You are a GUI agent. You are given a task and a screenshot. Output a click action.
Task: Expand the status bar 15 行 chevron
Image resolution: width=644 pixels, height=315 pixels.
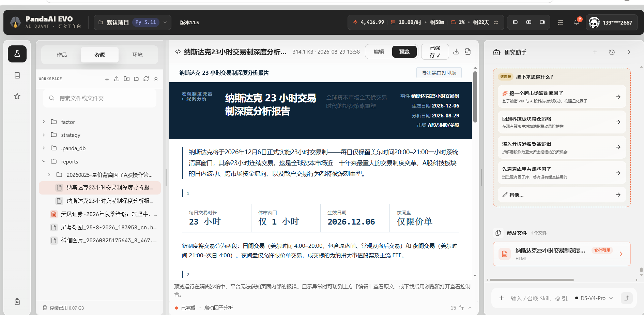point(470,308)
